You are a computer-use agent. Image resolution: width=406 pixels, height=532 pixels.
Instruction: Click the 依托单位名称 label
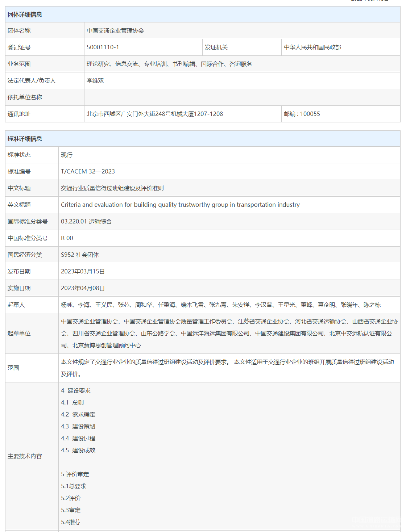point(25,97)
